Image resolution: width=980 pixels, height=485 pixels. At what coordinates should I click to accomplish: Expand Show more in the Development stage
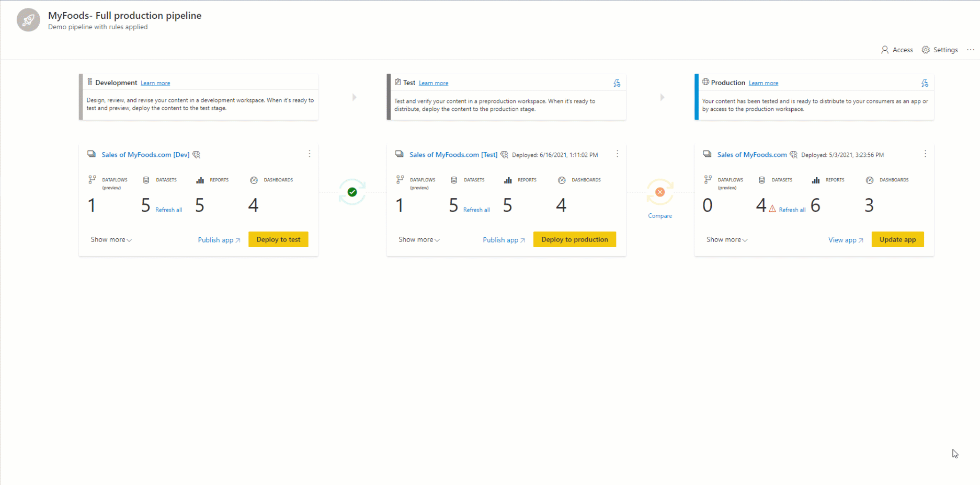[111, 239]
